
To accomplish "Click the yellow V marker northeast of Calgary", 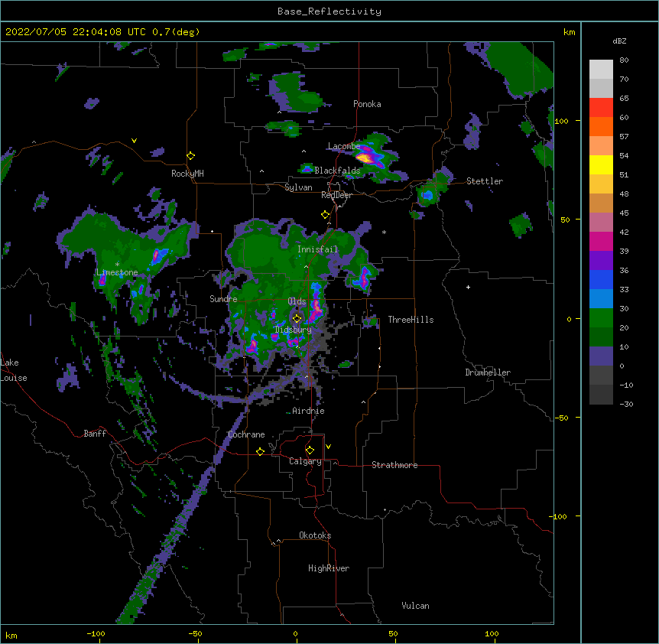I will tap(328, 447).
